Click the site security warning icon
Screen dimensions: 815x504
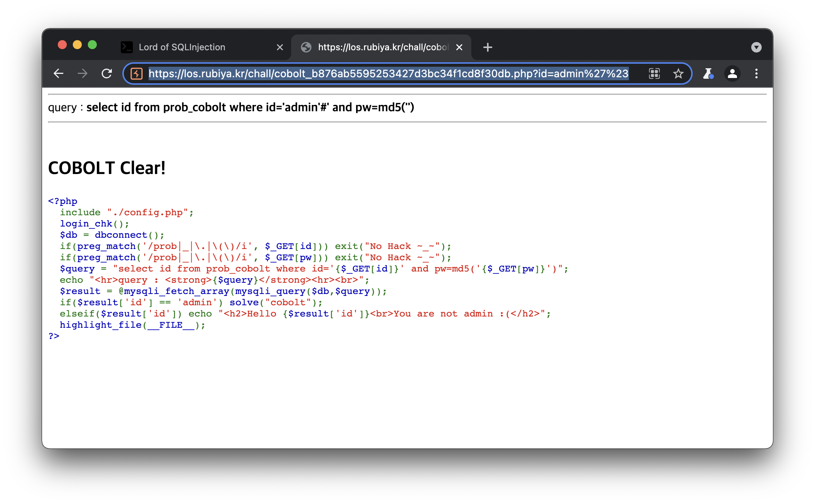137,73
